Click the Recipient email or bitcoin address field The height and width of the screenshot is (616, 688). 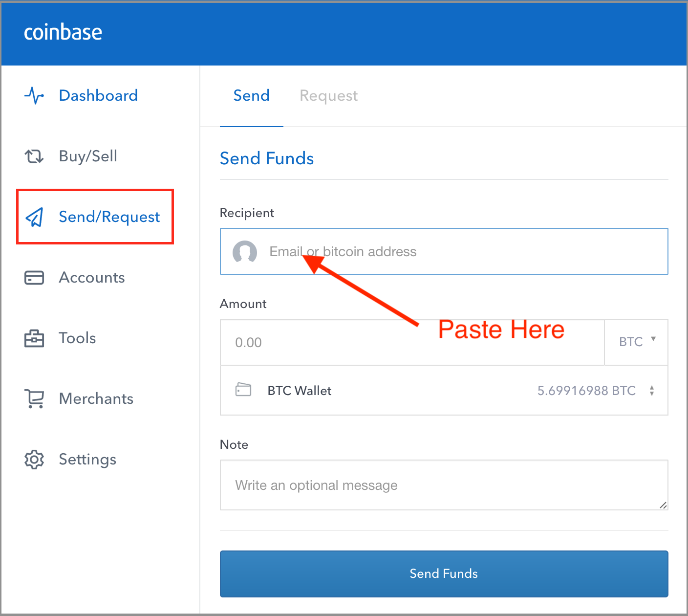click(444, 251)
